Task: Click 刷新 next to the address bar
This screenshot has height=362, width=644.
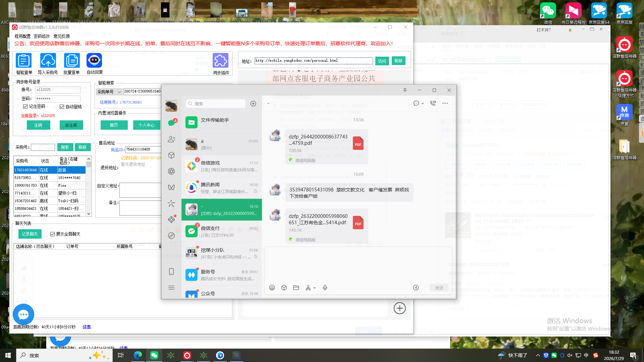Action: (x=398, y=61)
